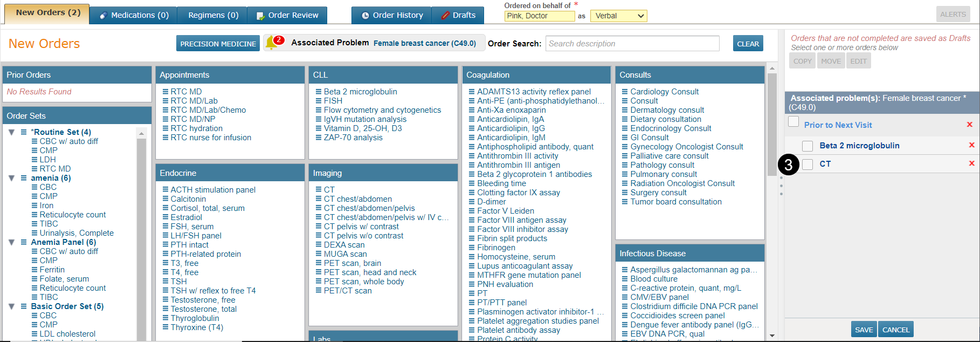This screenshot has height=342, width=980.
Task: Switch to the Order History tab
Action: click(x=392, y=15)
